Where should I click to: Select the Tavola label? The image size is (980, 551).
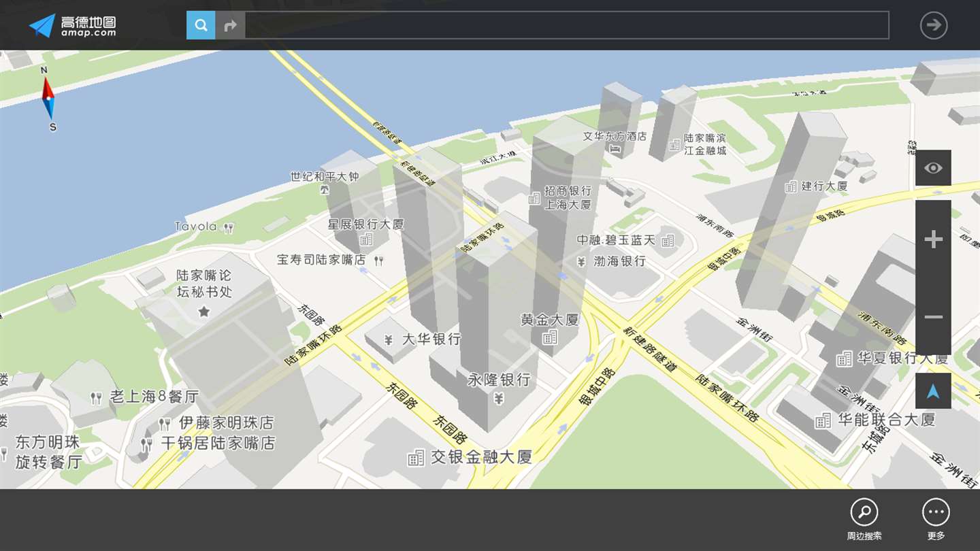click(x=196, y=227)
